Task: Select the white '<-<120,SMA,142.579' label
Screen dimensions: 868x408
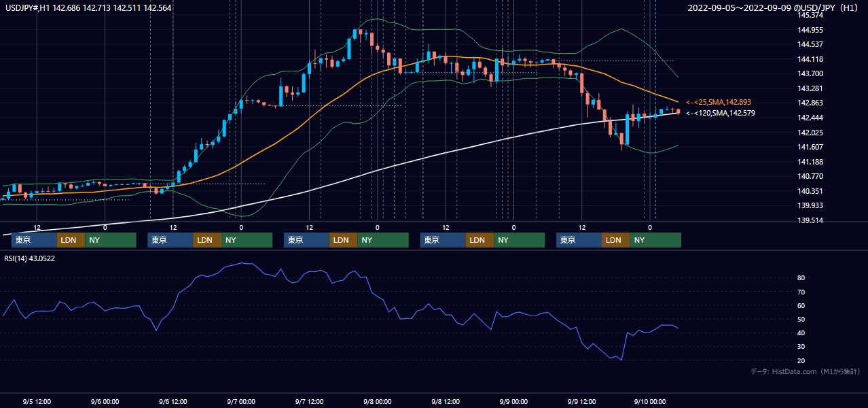Action: point(720,113)
